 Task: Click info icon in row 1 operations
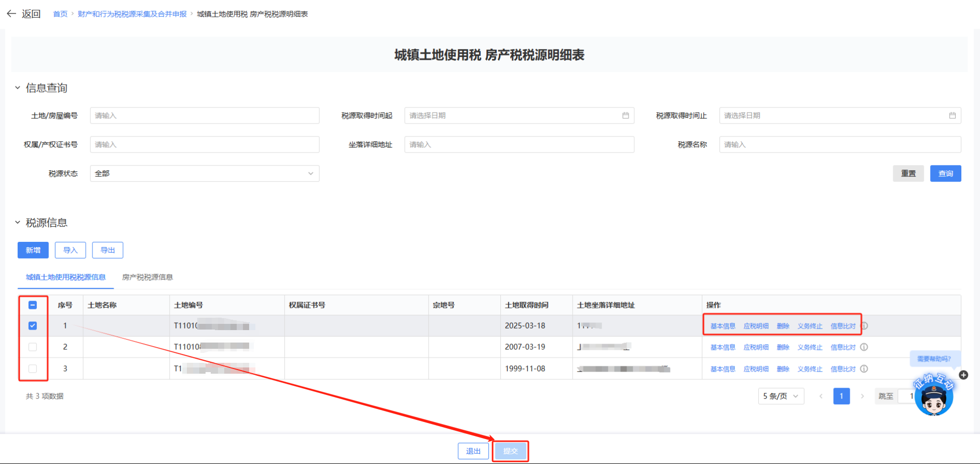point(864,326)
